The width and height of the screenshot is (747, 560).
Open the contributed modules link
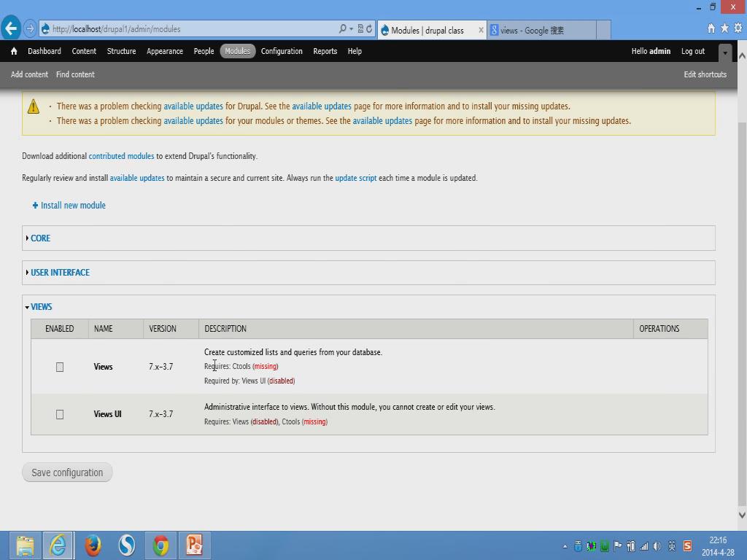[122, 156]
